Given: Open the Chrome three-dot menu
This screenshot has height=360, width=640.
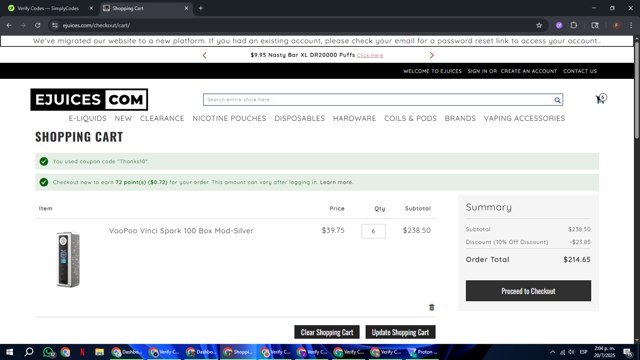Looking at the screenshot, I should (631, 25).
